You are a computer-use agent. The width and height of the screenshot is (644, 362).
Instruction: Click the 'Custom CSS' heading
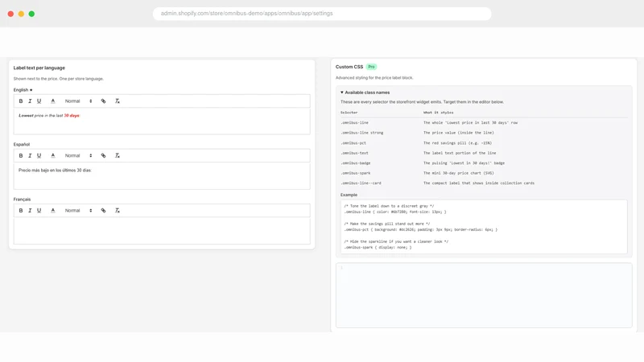(349, 67)
